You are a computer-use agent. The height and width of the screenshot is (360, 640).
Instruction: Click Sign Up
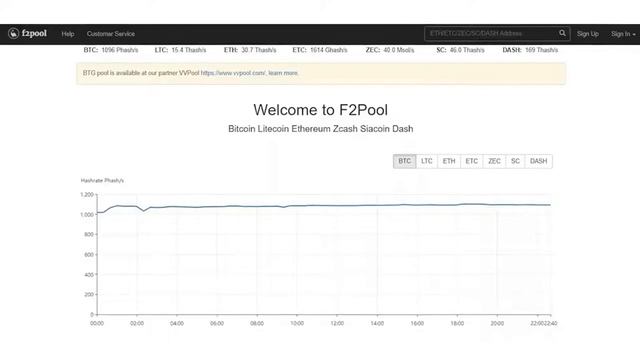[588, 34]
